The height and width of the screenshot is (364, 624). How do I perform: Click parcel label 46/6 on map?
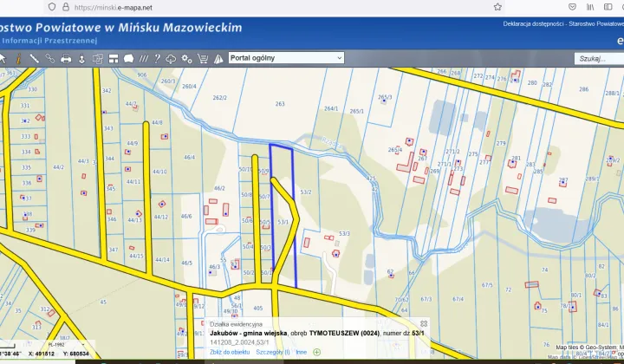point(186,216)
